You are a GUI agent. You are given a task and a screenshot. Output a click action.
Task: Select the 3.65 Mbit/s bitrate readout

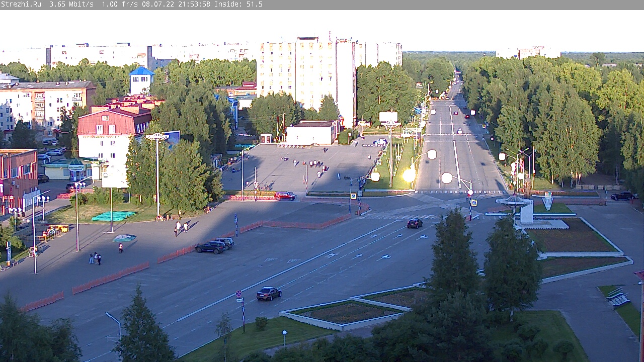coord(71,4)
